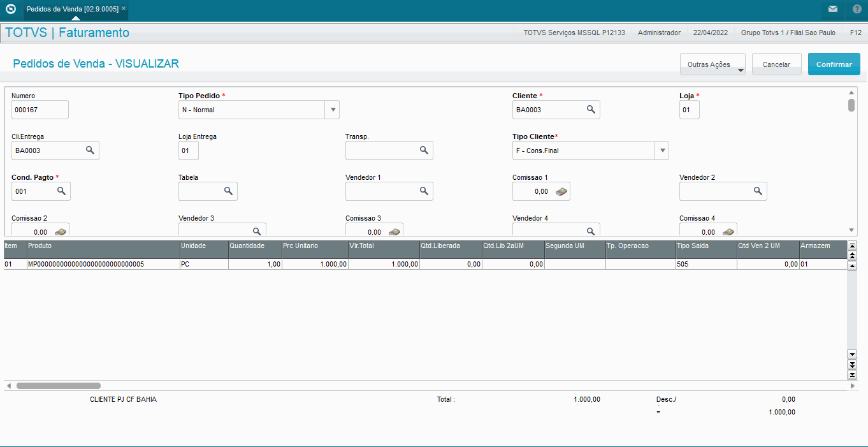This screenshot has width=868, height=447.
Task: Open the help question mark icon
Action: point(857,9)
